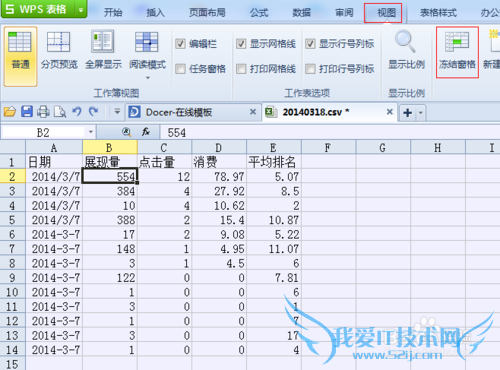The height and width of the screenshot is (370, 500).
Task: Save the file with the floppy disk icon
Action: [x=27, y=112]
